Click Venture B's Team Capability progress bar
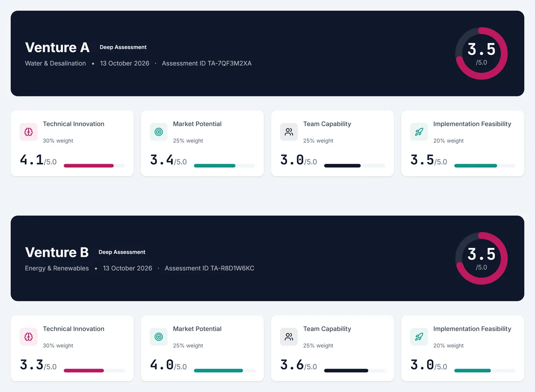Viewport: 535px width, 392px height. 354,371
